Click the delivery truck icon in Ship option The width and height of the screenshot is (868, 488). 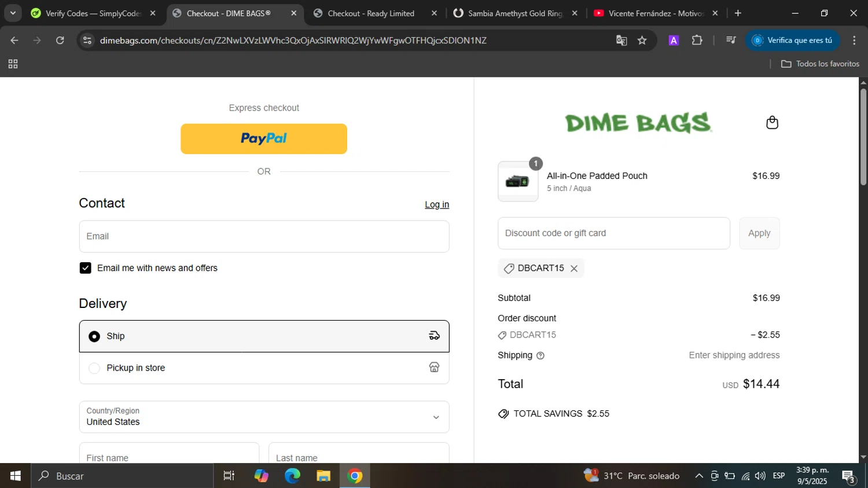(x=434, y=336)
